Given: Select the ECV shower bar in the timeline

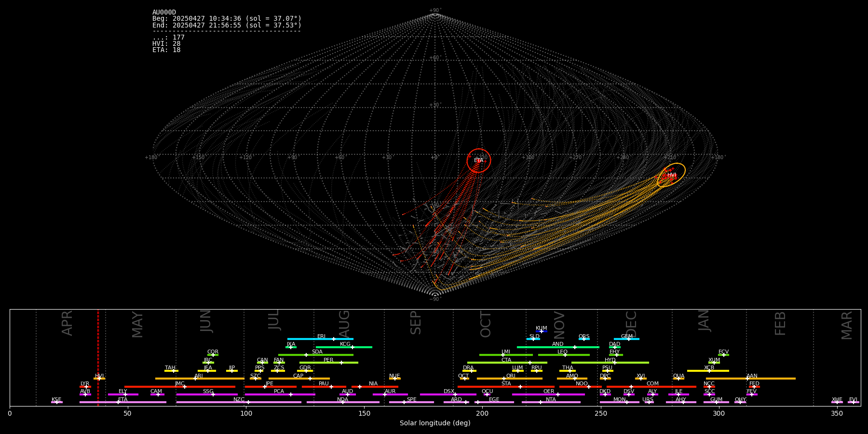Looking at the screenshot, I should pos(723,355).
